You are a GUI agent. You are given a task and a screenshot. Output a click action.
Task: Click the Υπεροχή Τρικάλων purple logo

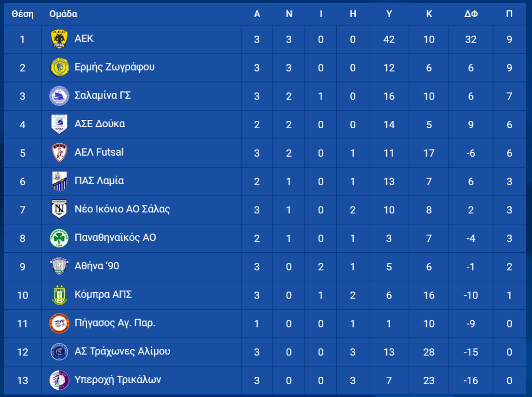[x=59, y=380]
